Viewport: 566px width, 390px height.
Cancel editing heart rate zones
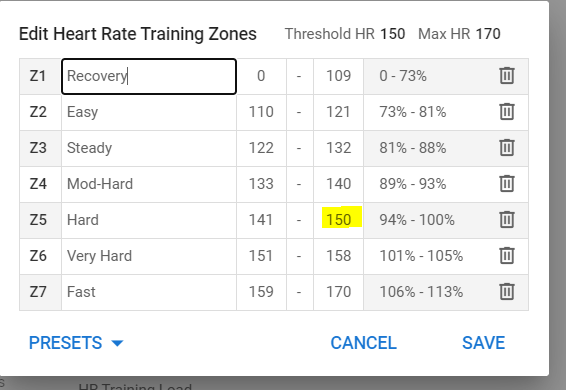pyautogui.click(x=363, y=343)
